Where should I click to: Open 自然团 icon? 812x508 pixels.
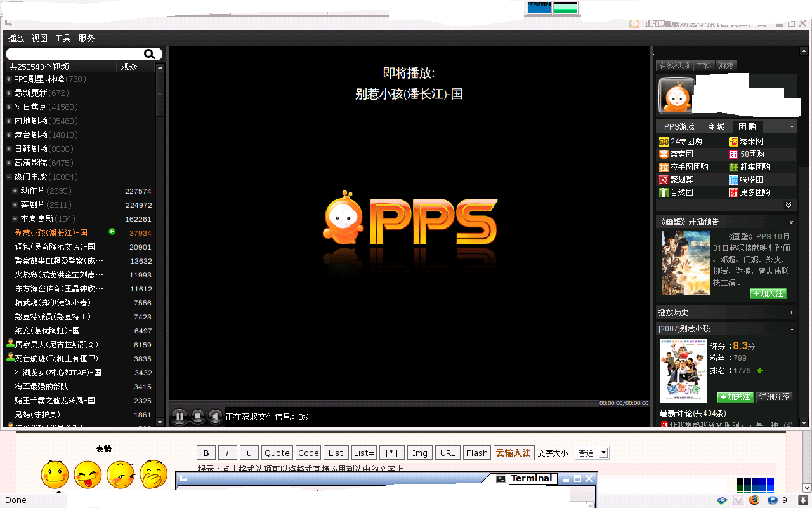(x=664, y=192)
